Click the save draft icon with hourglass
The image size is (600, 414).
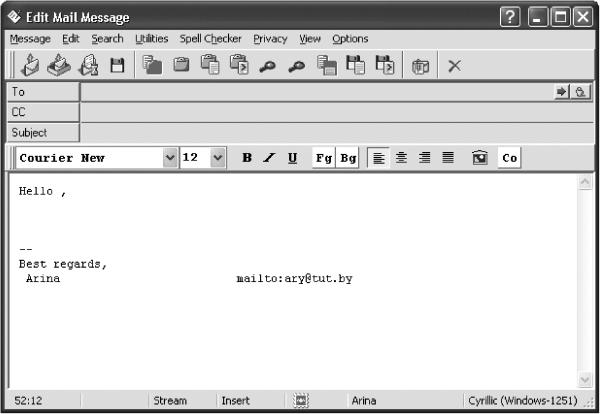tap(88, 65)
